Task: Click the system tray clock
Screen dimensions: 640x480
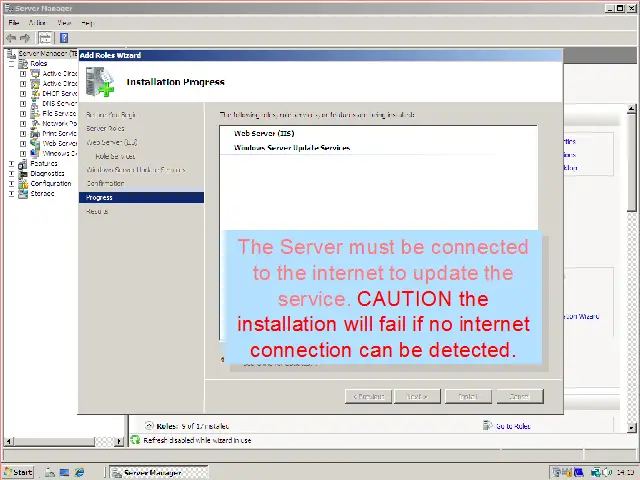Action: click(625, 473)
